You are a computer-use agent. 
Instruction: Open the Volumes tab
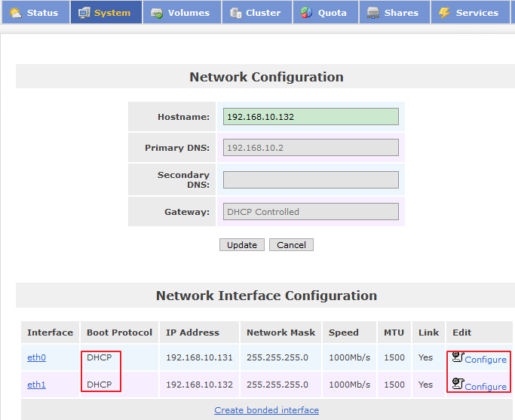(182, 12)
